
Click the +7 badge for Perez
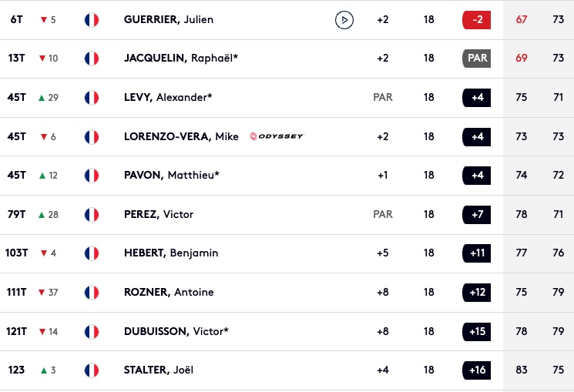pyautogui.click(x=477, y=215)
